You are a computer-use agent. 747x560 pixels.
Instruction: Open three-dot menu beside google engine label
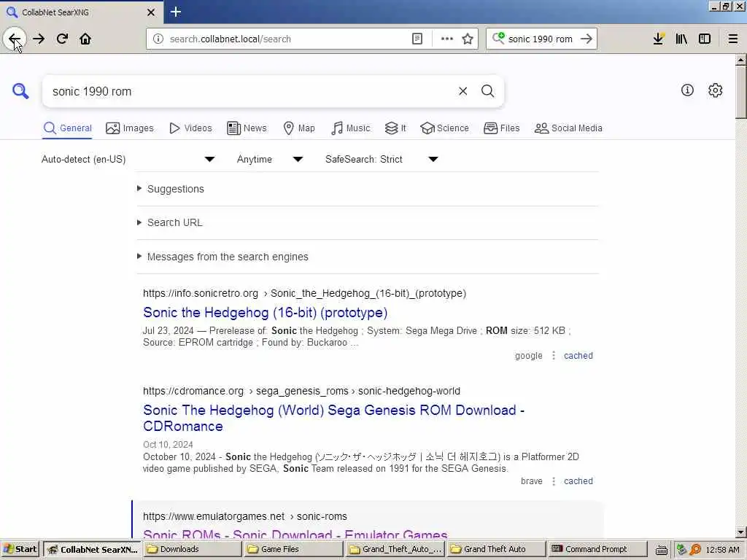point(554,356)
